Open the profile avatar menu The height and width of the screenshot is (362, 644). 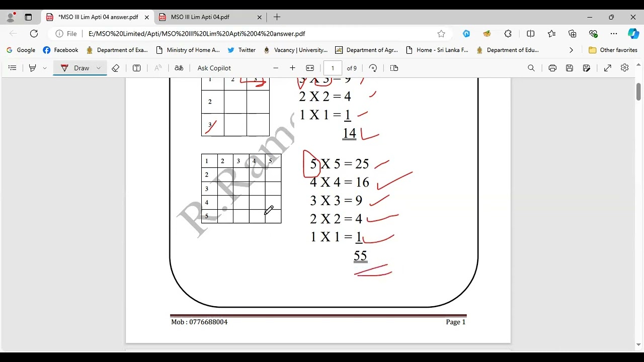coord(11,17)
